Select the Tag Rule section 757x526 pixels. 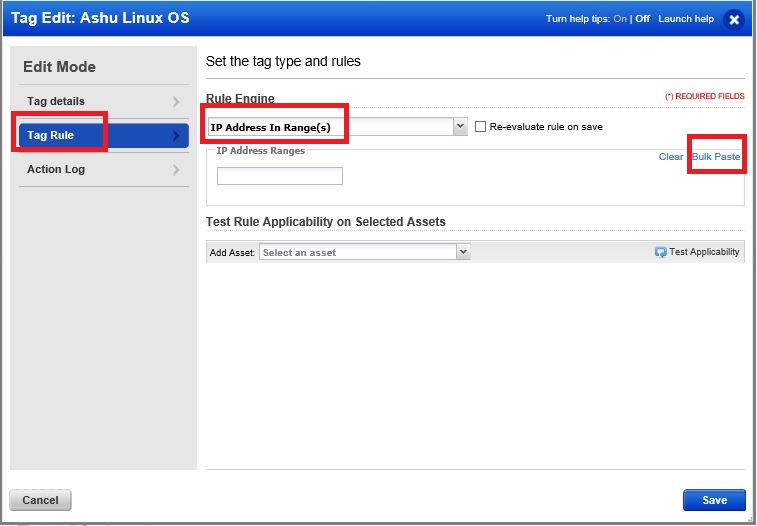point(104,136)
